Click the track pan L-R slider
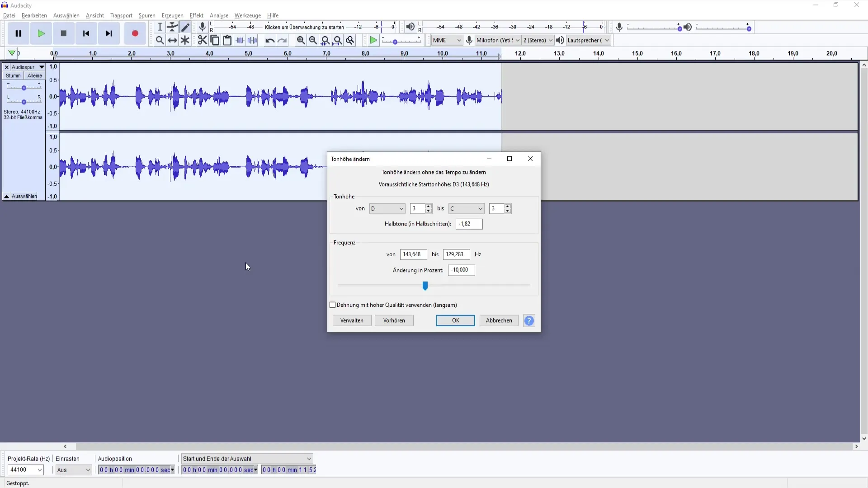This screenshot has height=488, width=868. pos(24,102)
